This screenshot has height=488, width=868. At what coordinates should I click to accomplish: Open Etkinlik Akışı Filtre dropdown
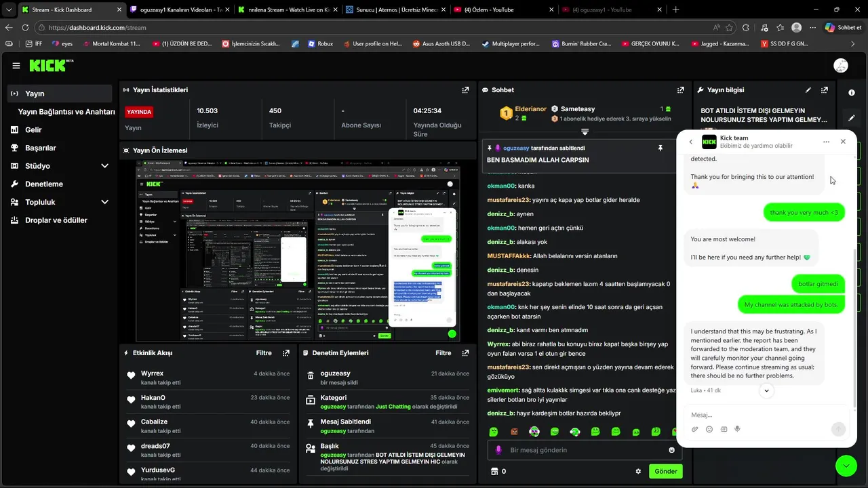264,353
